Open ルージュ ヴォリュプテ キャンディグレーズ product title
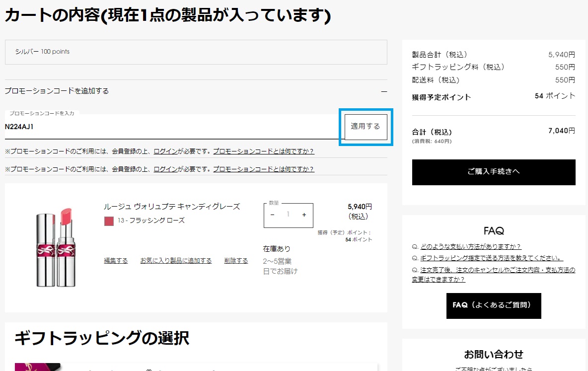This screenshot has height=371, width=588. click(x=172, y=206)
